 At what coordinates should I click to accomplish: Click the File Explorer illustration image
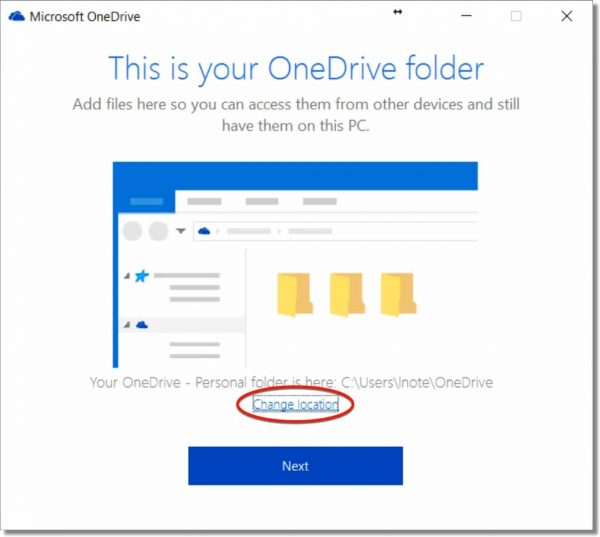[295, 264]
